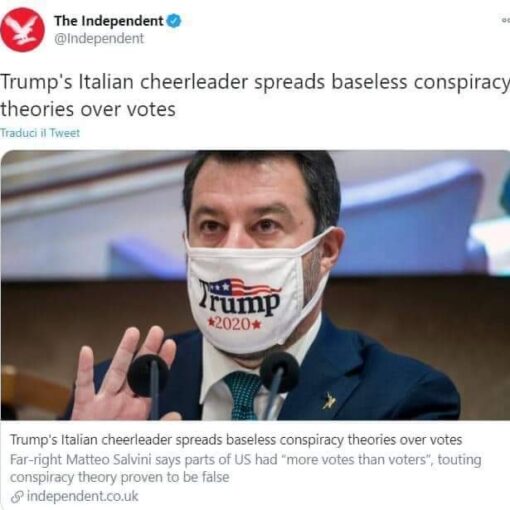Open the card title about baseless conspiracy theories
The height and width of the screenshot is (510, 510).
[236, 440]
